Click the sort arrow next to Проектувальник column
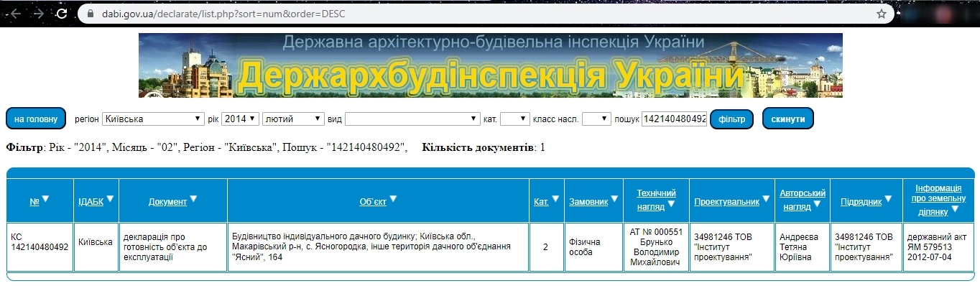 point(767,200)
